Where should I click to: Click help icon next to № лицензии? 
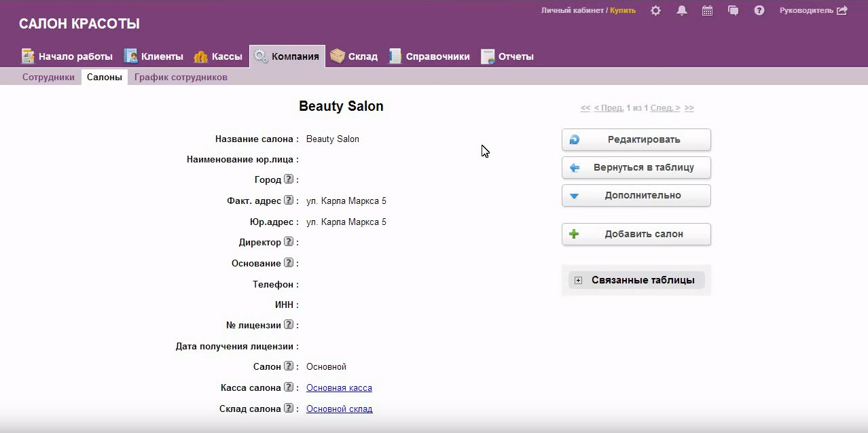pos(289,325)
